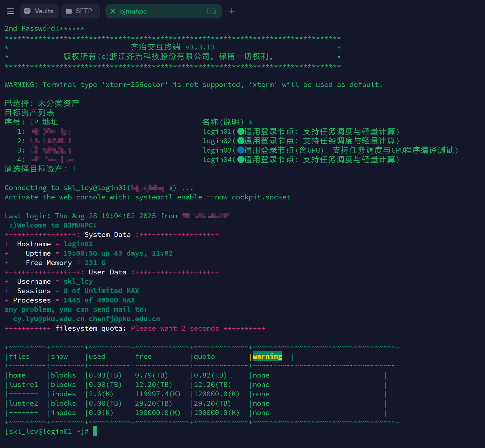
Task: Click the home used value 0.03(TB)
Action: pos(105,375)
